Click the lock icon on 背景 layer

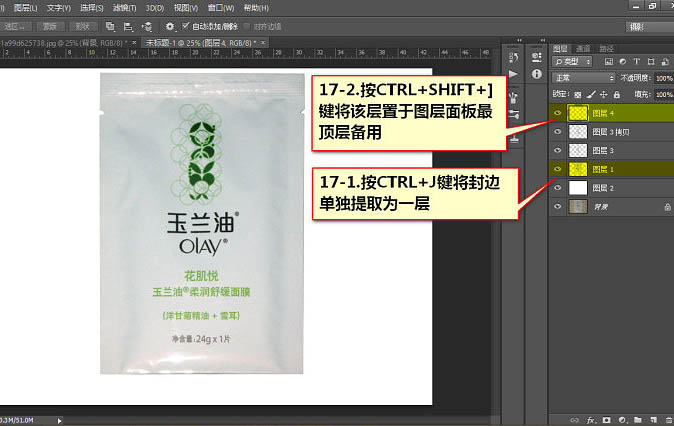[x=667, y=207]
